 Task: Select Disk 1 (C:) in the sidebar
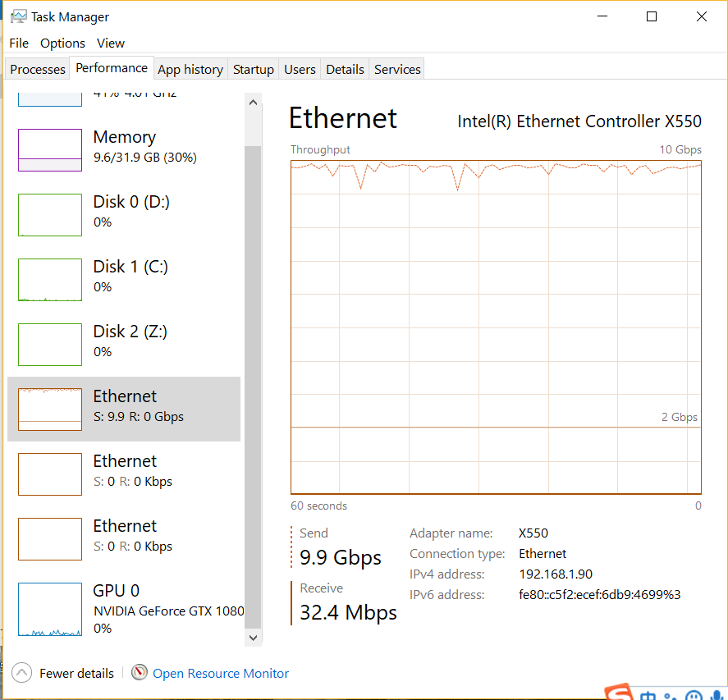(x=124, y=280)
